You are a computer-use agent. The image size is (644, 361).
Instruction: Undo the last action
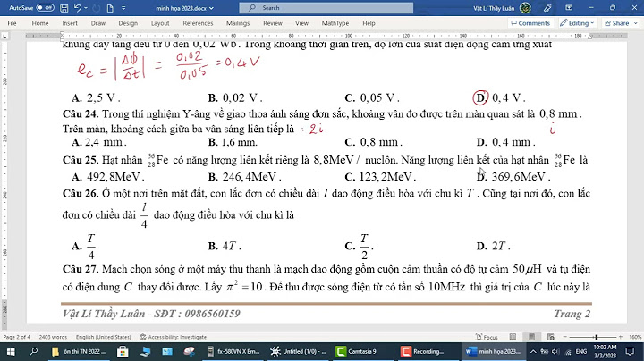point(78,8)
